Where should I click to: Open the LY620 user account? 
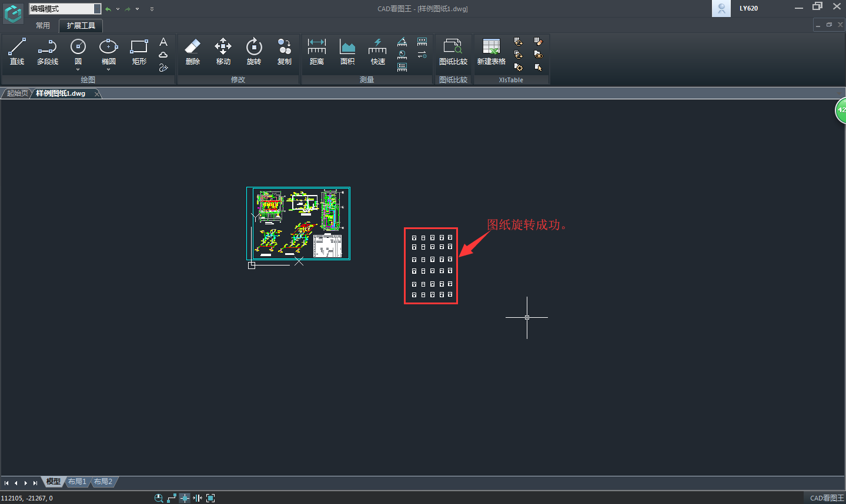tap(748, 8)
